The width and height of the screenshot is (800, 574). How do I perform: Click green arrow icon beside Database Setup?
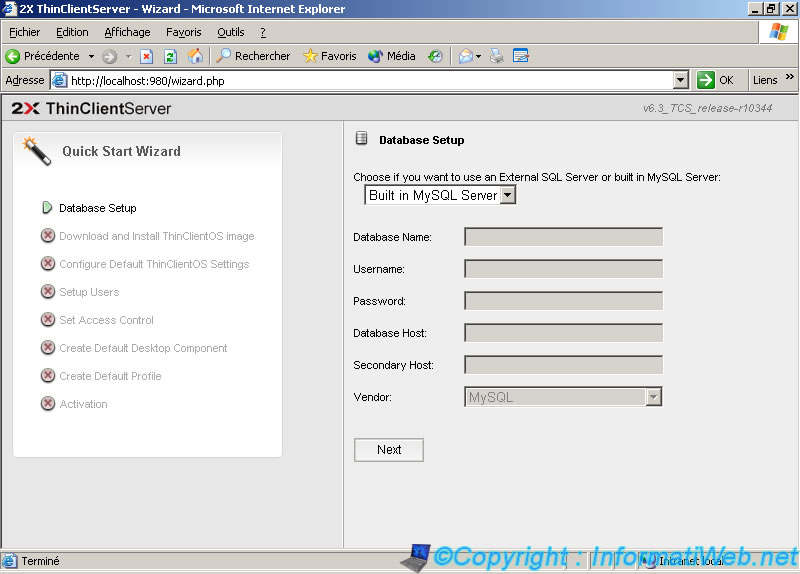[x=47, y=208]
